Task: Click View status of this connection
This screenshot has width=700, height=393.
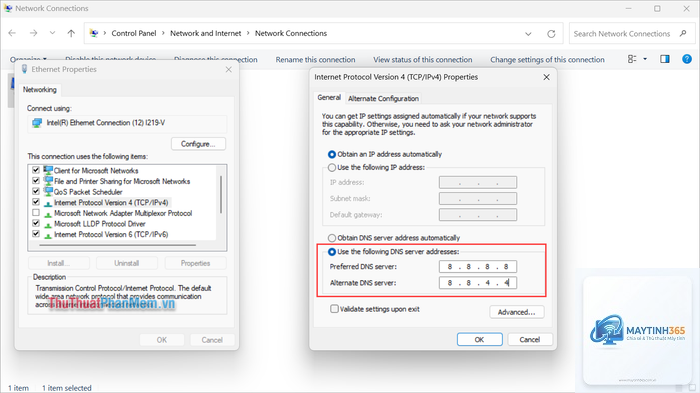Action: [423, 59]
